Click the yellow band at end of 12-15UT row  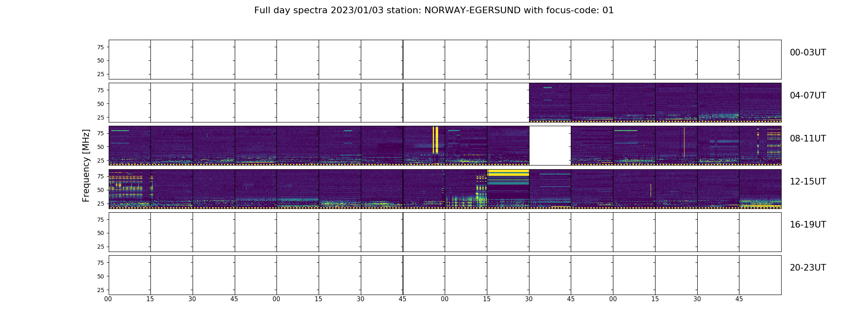click(x=760, y=204)
